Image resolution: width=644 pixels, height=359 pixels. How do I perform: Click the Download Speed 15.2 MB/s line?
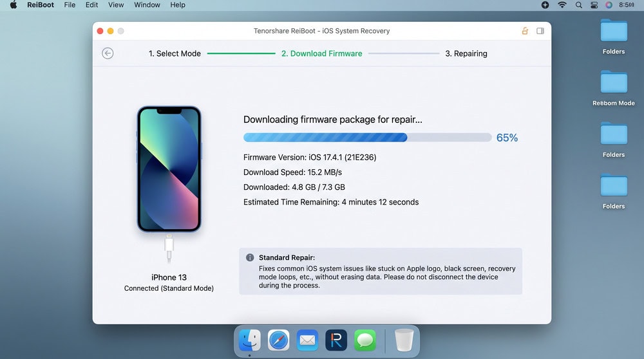pos(292,172)
